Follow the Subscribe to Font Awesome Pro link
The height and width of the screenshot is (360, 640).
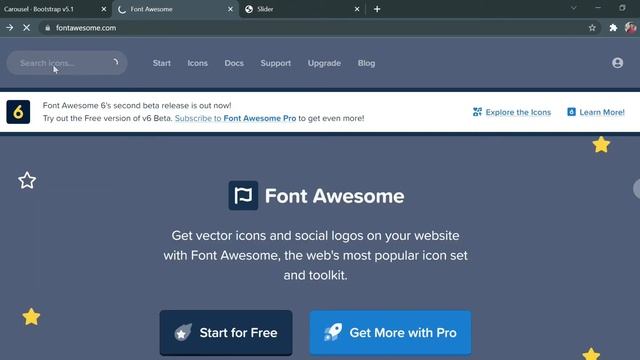coord(235,118)
